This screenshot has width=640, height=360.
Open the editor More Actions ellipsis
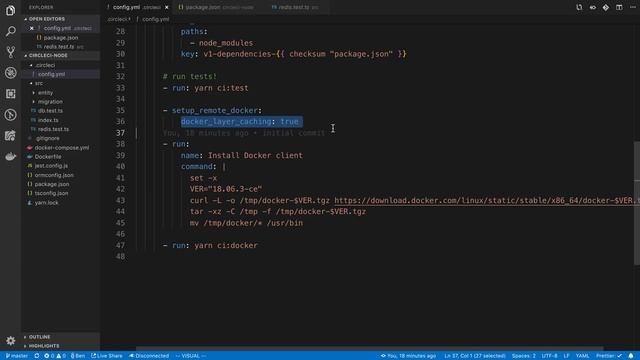pos(633,7)
